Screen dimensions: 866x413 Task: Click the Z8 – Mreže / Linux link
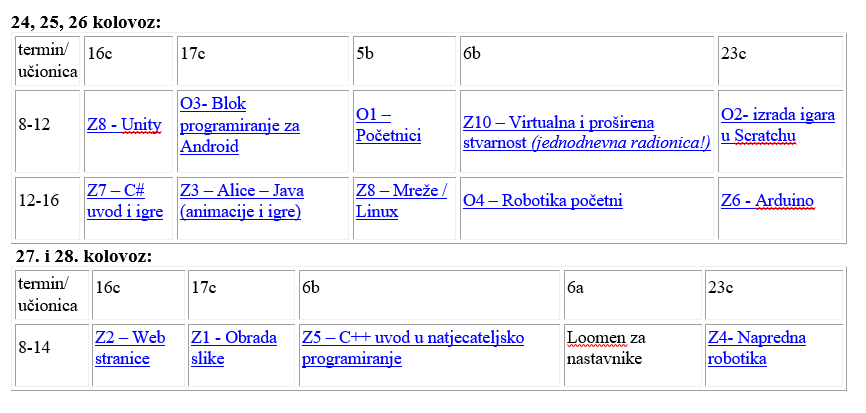tap(402, 202)
